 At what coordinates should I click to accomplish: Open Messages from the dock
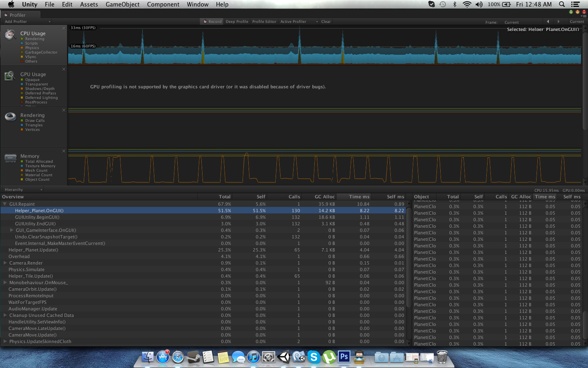(x=238, y=357)
